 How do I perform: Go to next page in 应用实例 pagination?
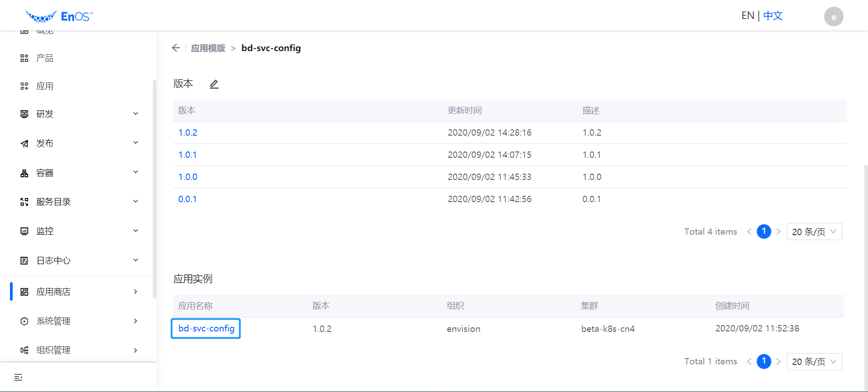click(778, 361)
